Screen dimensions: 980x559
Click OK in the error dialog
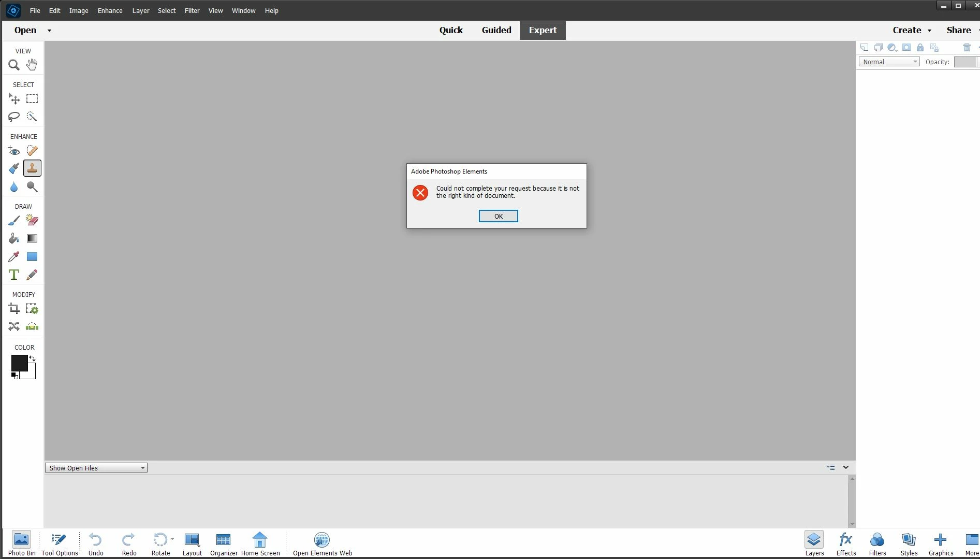point(498,216)
